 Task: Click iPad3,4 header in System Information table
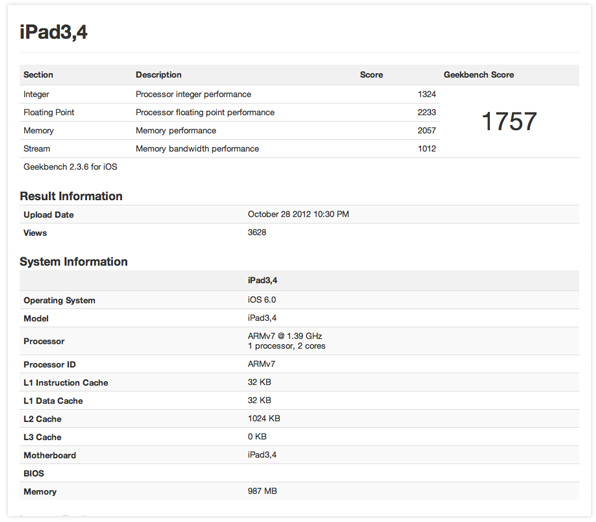tap(262, 280)
